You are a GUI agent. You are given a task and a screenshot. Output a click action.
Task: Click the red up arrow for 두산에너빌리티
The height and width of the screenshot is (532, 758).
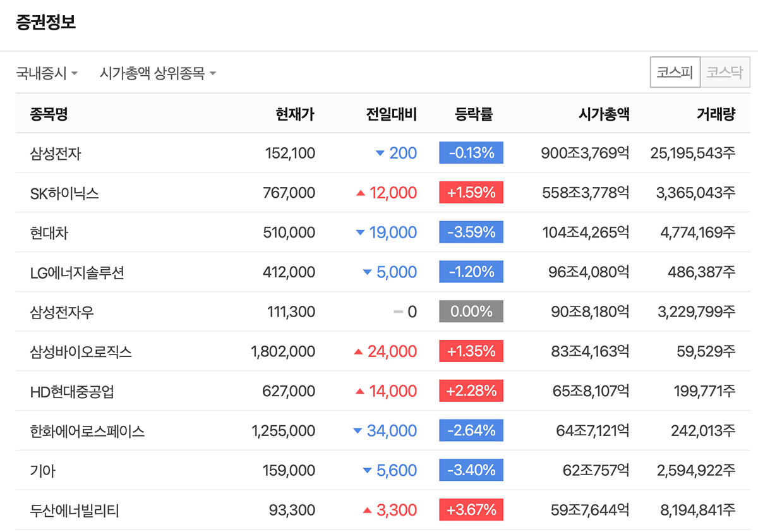pyautogui.click(x=367, y=511)
